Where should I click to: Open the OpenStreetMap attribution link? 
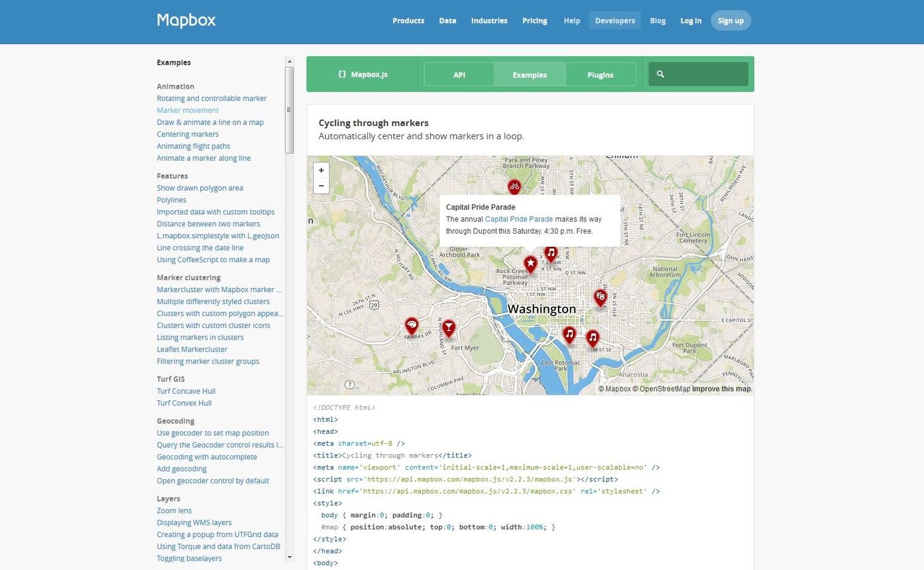click(661, 389)
